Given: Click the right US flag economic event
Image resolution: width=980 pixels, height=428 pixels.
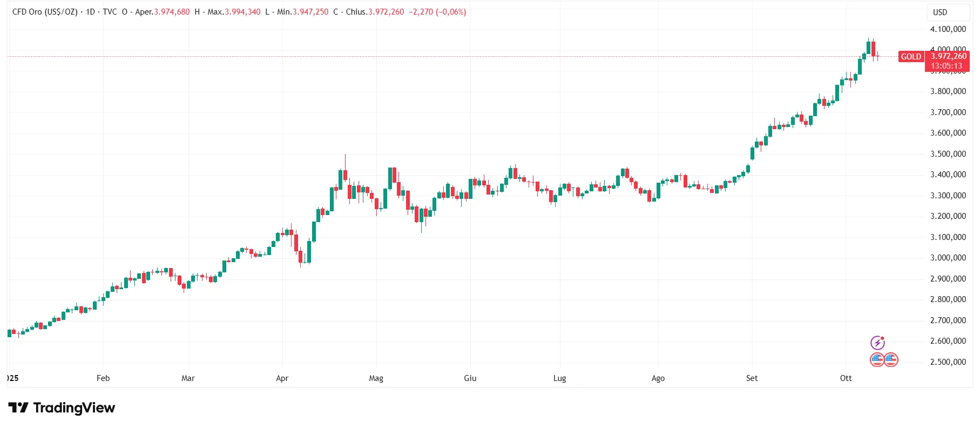Looking at the screenshot, I should (891, 359).
